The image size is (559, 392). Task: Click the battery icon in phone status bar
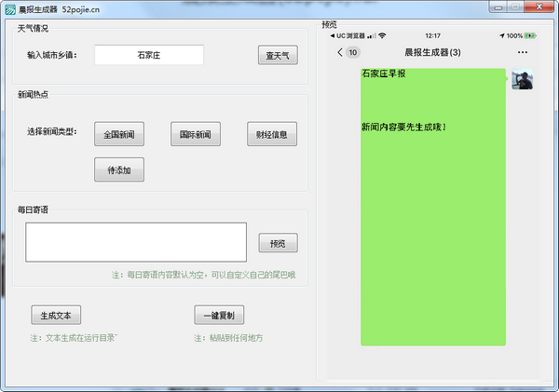coord(531,36)
